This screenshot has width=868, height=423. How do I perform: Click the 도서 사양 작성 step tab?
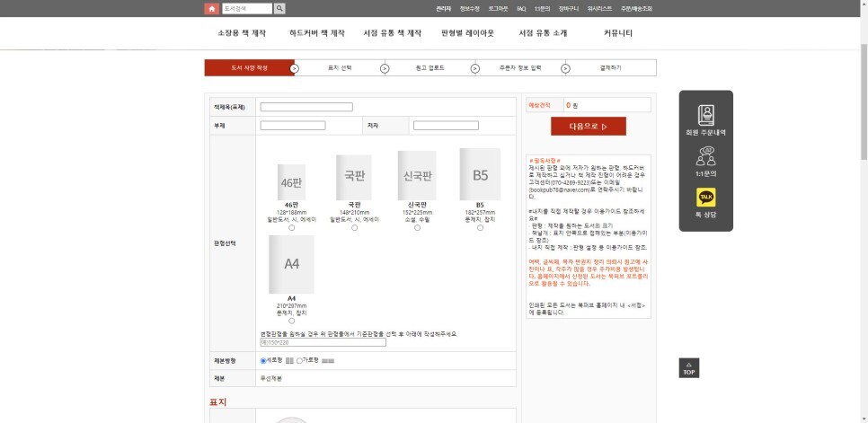(x=249, y=68)
